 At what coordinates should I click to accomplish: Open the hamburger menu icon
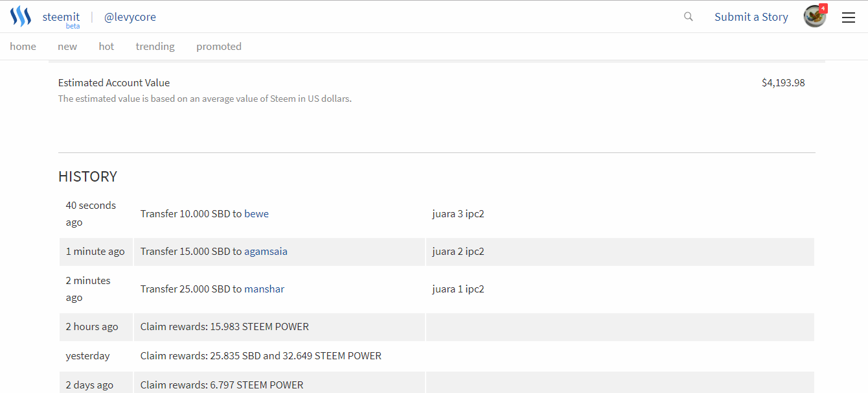(849, 18)
